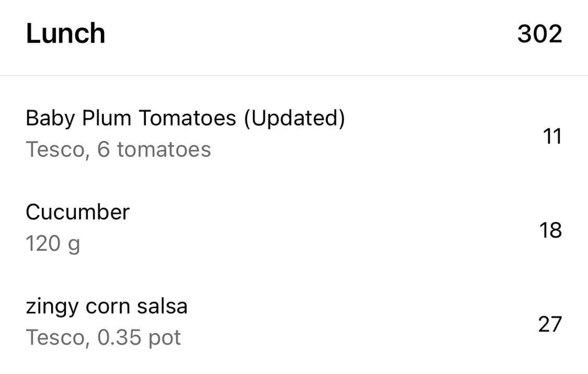Tap the Tesco brand under Baby Plum Tomatoes
The height and width of the screenshot is (374, 588).
pyautogui.click(x=57, y=150)
